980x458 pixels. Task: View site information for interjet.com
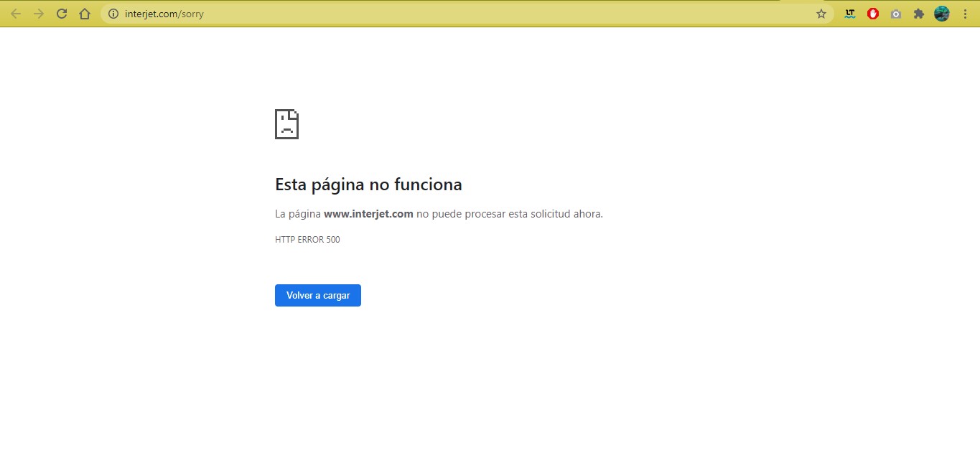point(113,14)
